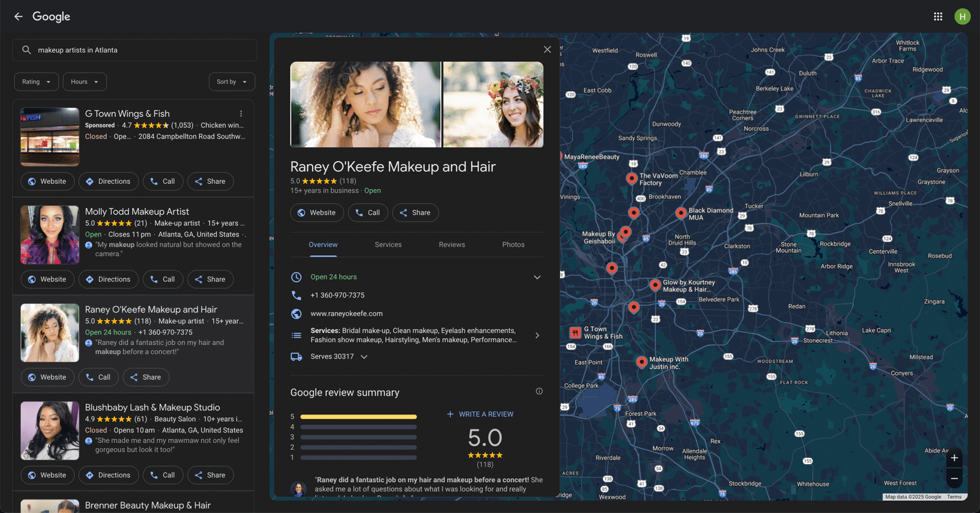980x513 pixels.
Task: Select the Black Diamond MUA map pin
Action: [680, 212]
